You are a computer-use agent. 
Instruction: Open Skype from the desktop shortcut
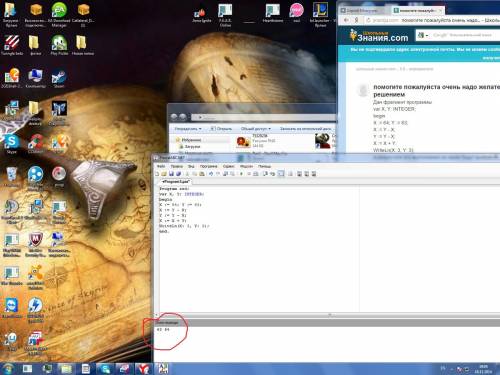click(x=12, y=144)
